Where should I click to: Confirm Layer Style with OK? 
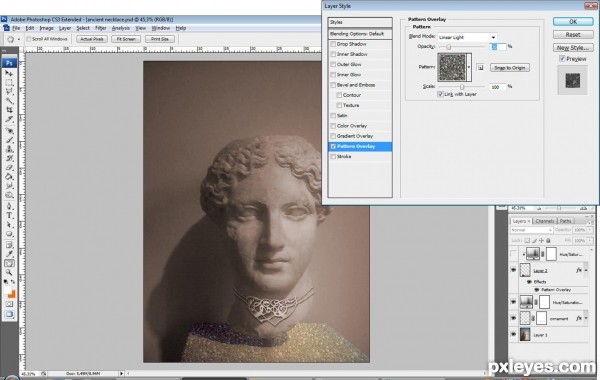tap(573, 22)
